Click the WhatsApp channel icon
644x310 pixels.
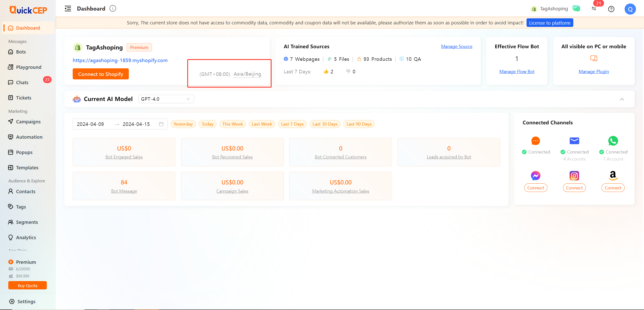point(613,141)
